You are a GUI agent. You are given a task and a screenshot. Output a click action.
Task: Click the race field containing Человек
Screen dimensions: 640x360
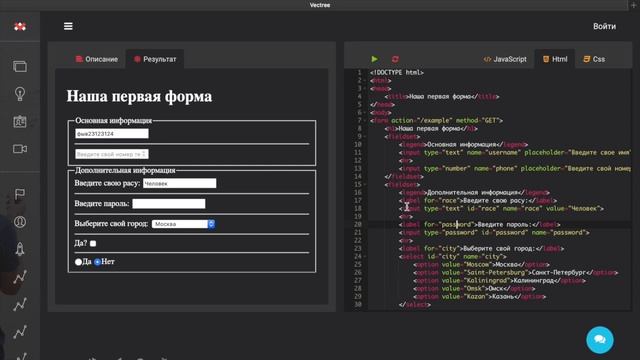click(180, 184)
